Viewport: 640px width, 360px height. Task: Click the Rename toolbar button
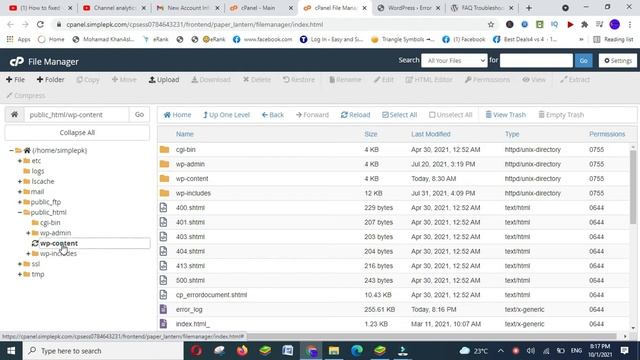click(345, 80)
